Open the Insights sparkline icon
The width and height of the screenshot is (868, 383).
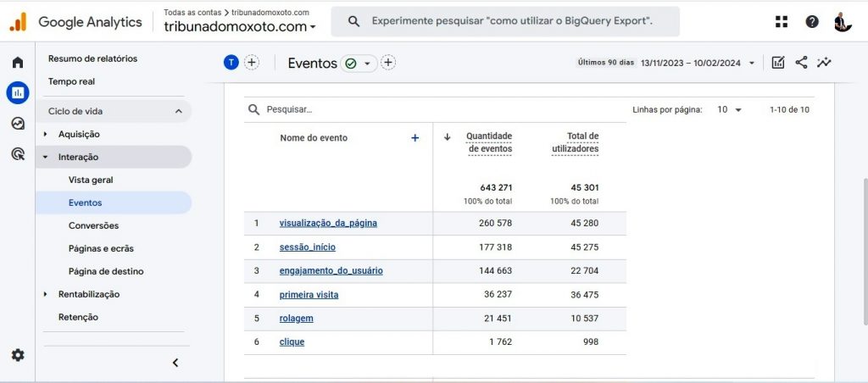pos(824,63)
